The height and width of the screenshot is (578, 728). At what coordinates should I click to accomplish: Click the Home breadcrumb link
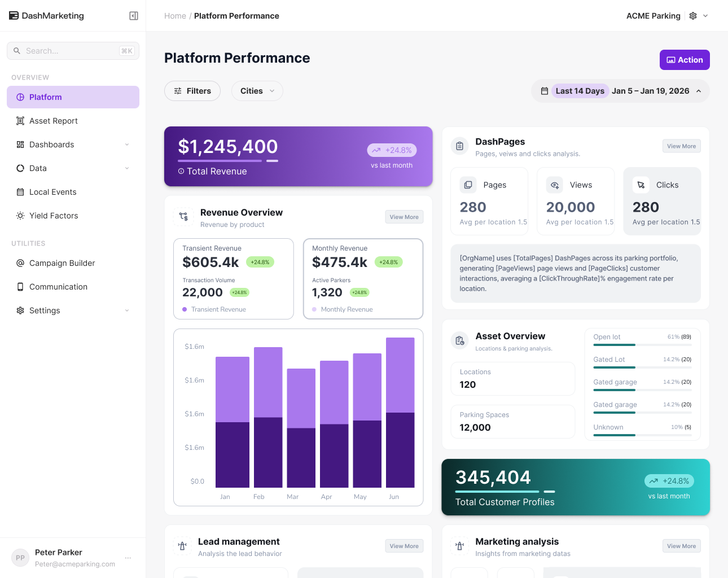pyautogui.click(x=175, y=16)
